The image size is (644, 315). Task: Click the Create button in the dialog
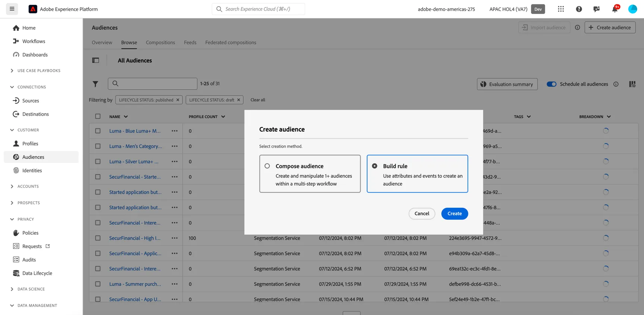tap(454, 213)
